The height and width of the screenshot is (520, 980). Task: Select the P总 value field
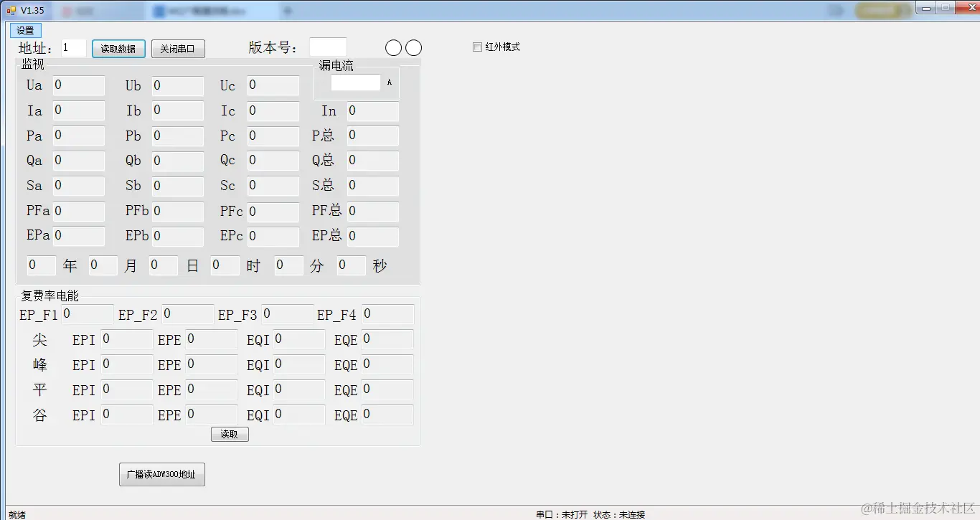[373, 136]
